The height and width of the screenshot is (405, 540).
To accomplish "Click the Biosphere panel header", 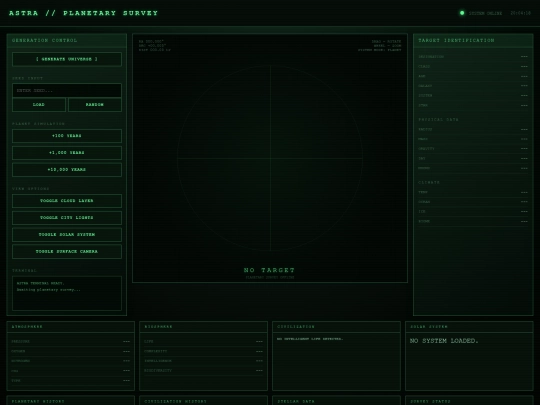I will pyautogui.click(x=204, y=326).
